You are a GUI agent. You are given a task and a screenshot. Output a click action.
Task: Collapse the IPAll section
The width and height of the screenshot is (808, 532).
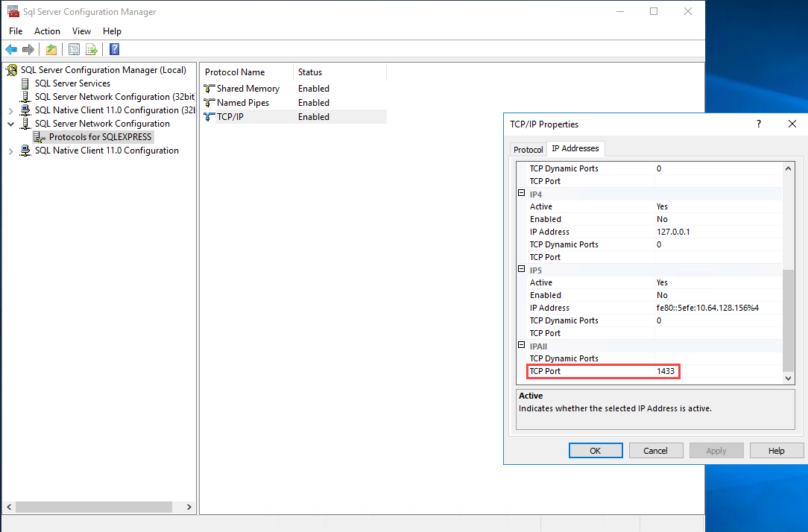tap(522, 345)
